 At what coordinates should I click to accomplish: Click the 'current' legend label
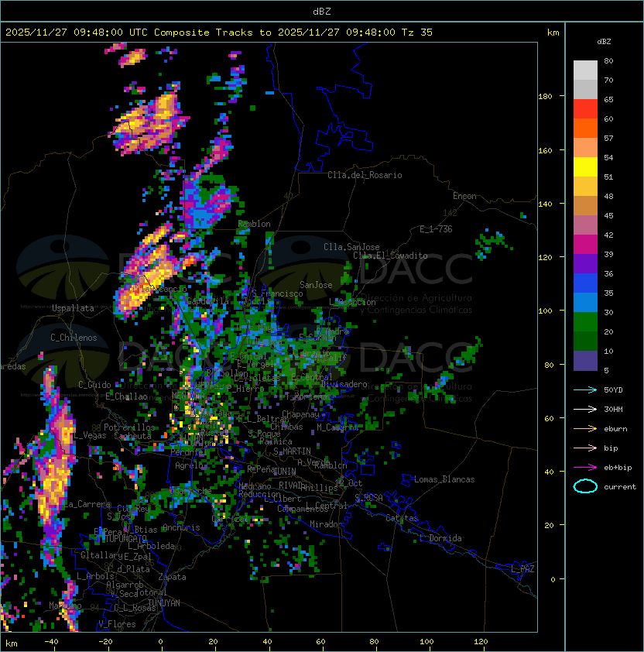pos(620,487)
